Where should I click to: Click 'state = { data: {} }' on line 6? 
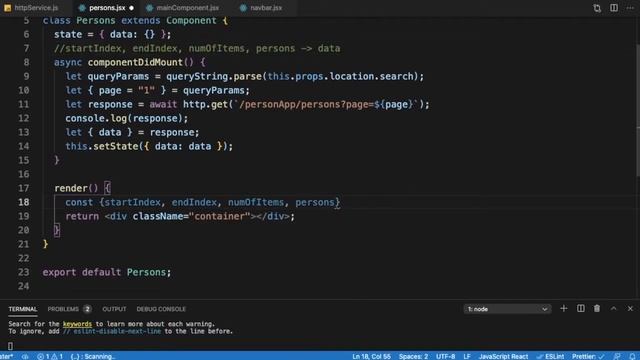[x=113, y=34]
